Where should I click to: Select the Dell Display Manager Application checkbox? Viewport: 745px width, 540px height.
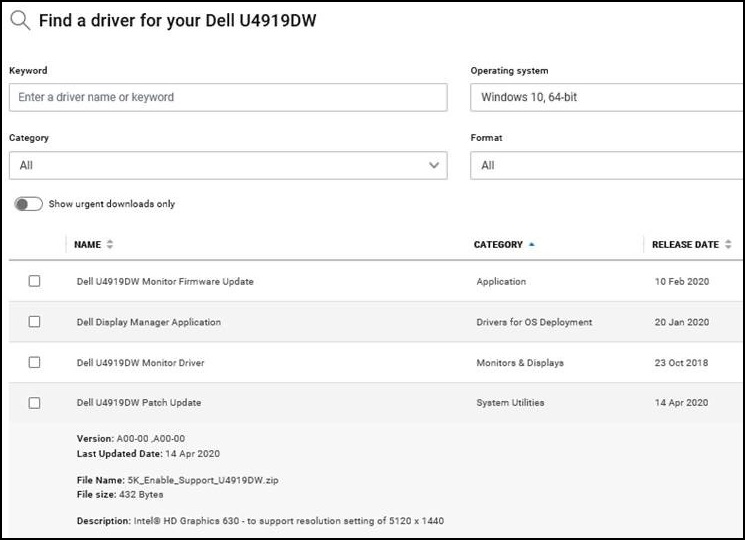pos(34,322)
